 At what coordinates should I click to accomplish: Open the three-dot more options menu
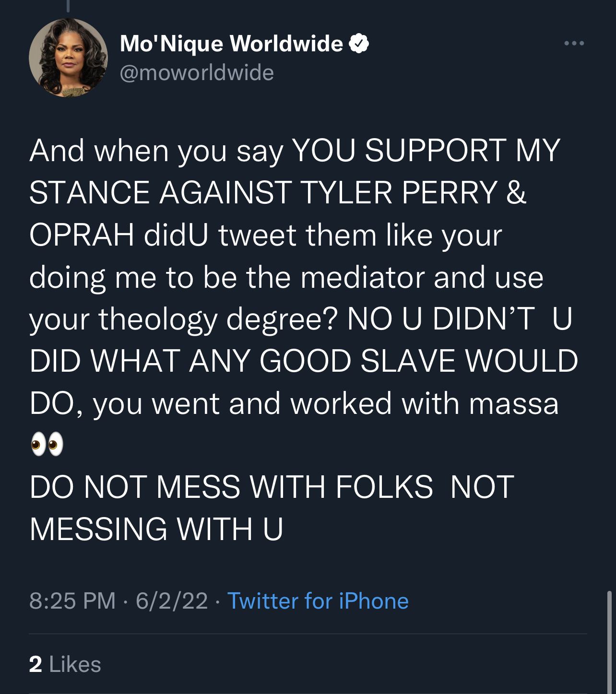click(x=574, y=44)
